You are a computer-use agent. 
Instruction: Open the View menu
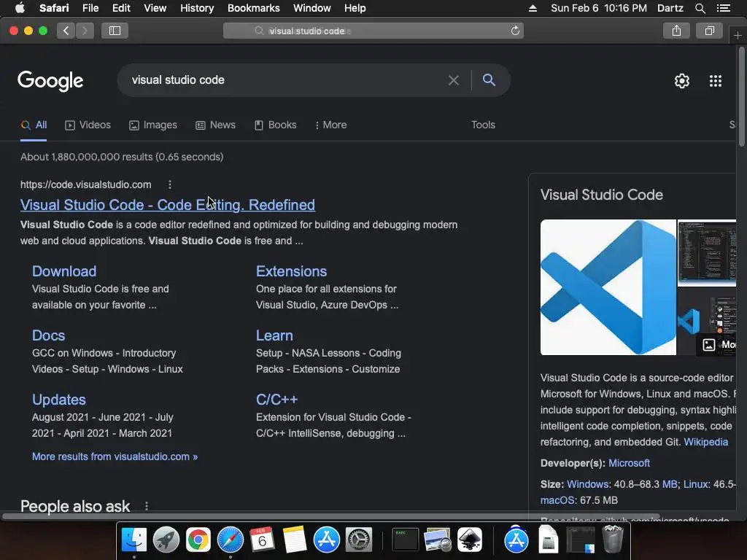pyautogui.click(x=155, y=8)
